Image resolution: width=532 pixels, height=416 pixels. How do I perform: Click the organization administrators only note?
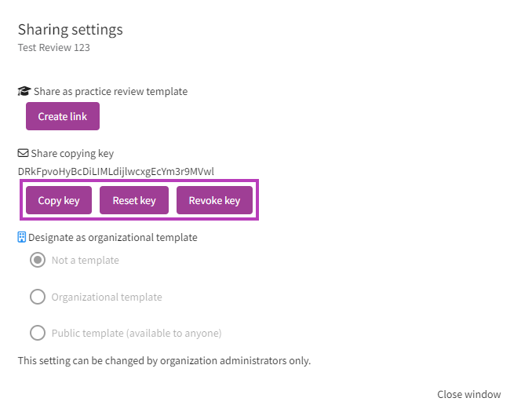(x=164, y=361)
